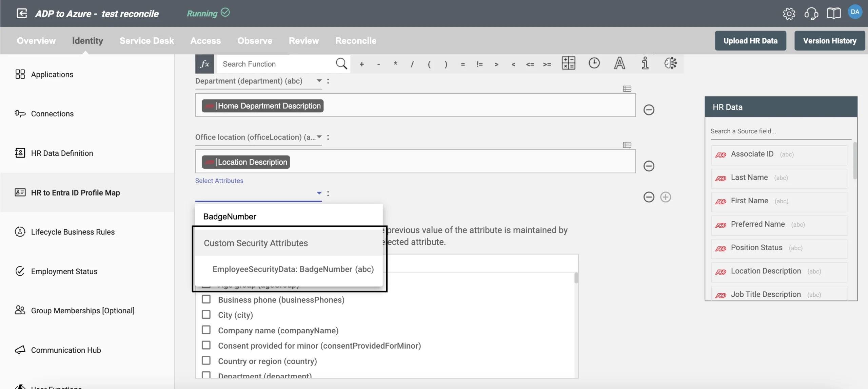This screenshot has width=868, height=389.
Task: Check Consent provided for minor checkbox
Action: tap(206, 345)
